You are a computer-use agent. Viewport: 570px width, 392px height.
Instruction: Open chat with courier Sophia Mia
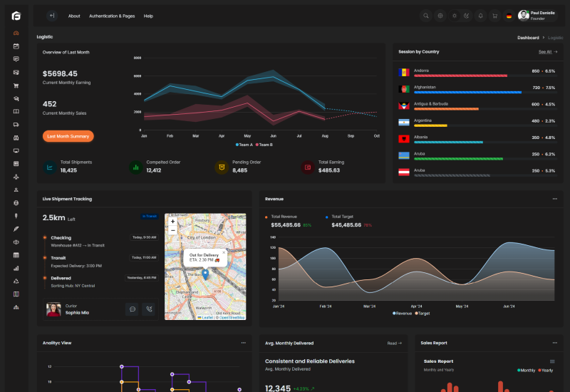[x=132, y=309]
